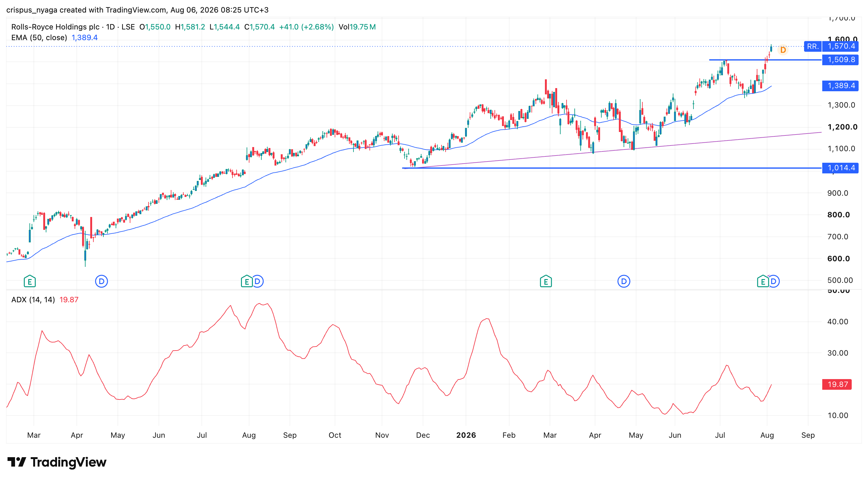868x481 pixels.
Task: Select the EMA (50, close) indicator legend
Action: [x=39, y=38]
